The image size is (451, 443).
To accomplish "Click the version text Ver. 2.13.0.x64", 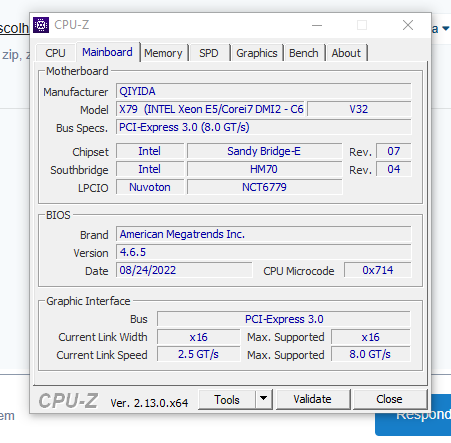I will pos(149,403).
